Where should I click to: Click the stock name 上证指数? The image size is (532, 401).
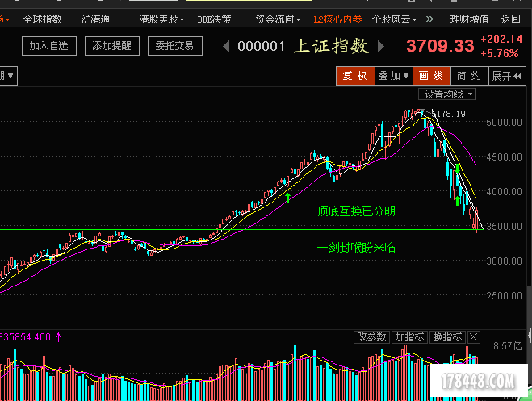tap(331, 46)
